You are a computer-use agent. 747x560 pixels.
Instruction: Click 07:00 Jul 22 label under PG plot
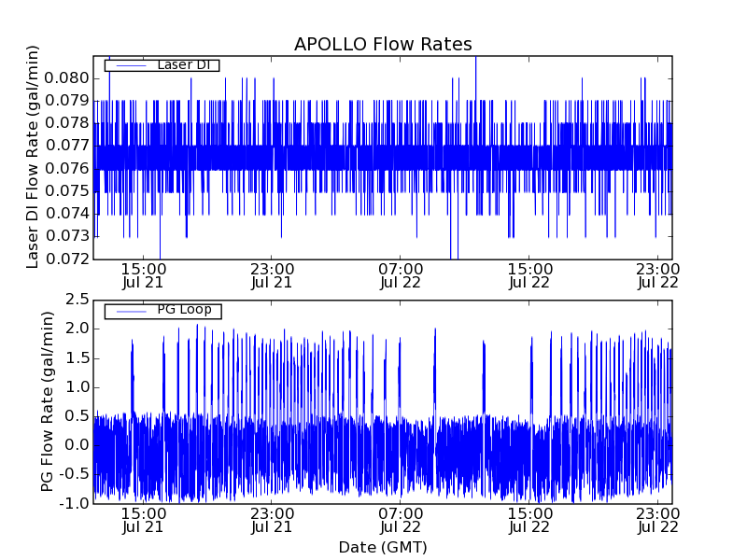pyautogui.click(x=401, y=521)
